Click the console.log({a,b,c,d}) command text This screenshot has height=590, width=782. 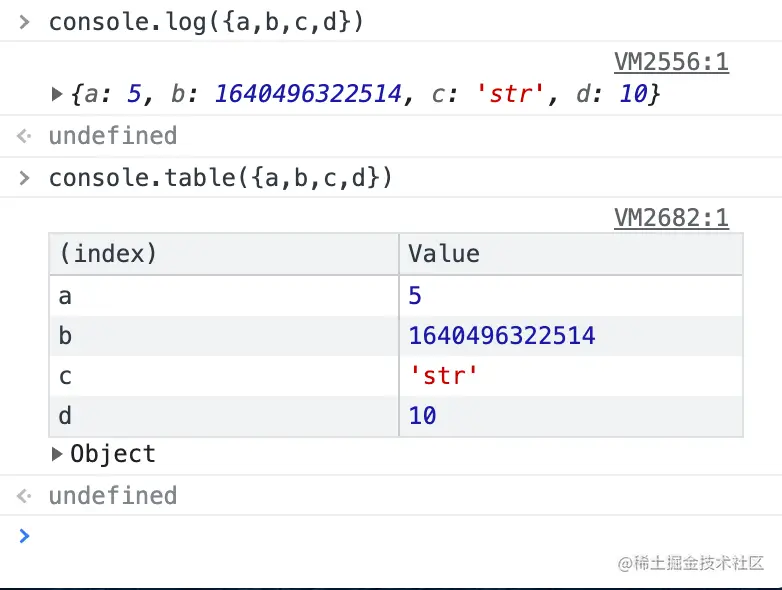point(206,22)
